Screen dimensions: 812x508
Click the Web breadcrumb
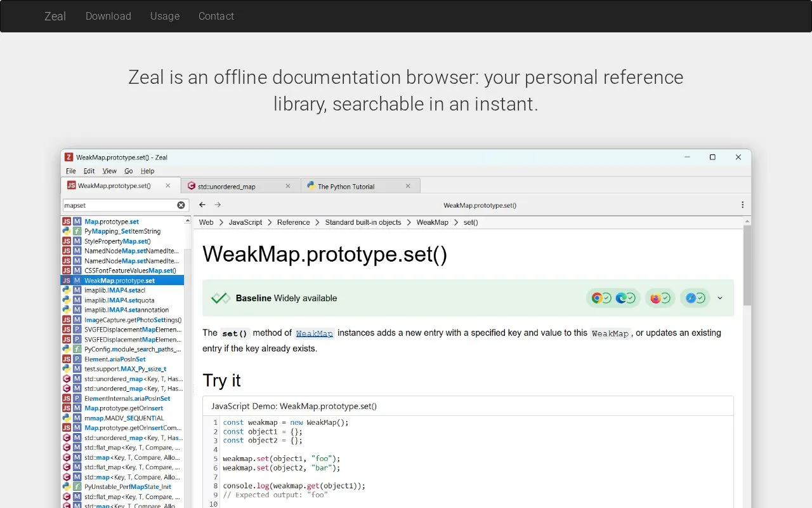[x=206, y=222]
